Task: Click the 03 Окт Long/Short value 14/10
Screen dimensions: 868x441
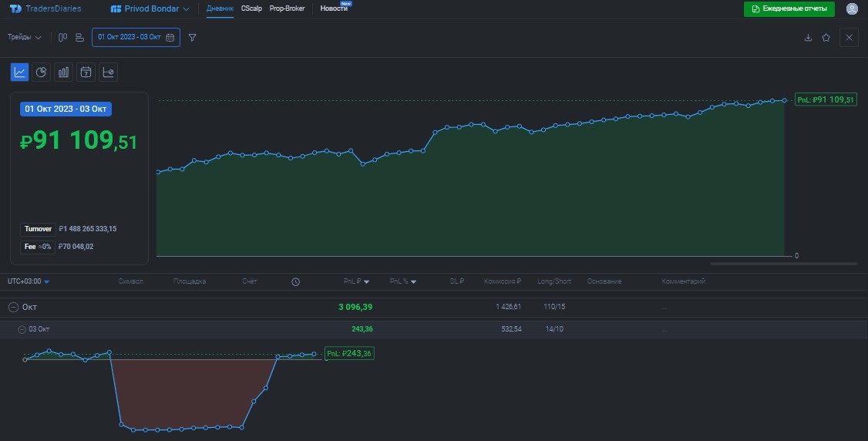Action: (554, 329)
